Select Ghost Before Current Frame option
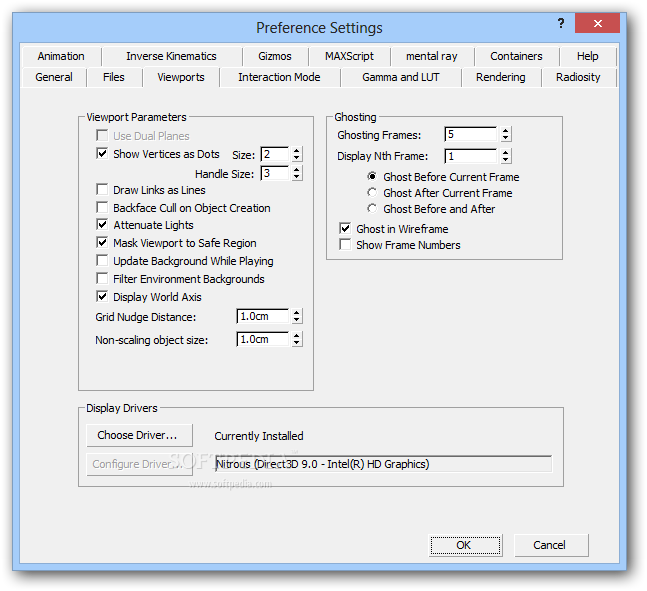The height and width of the screenshot is (591, 647). point(372,177)
